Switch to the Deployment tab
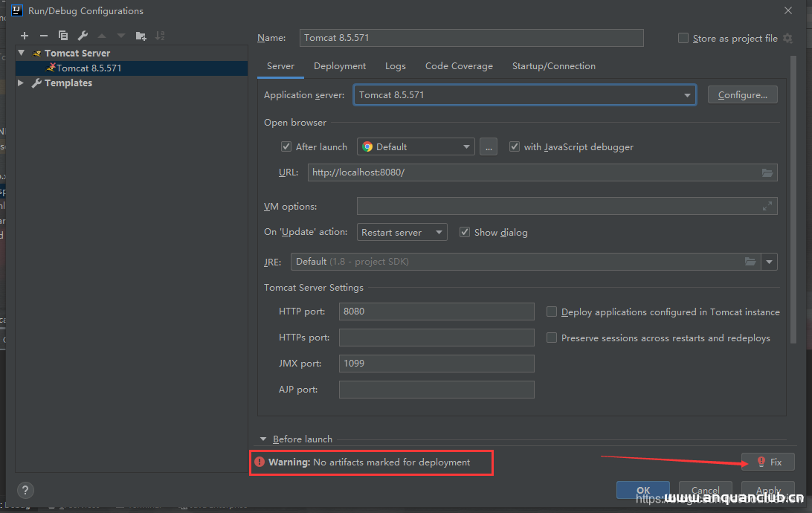Image resolution: width=812 pixels, height=513 pixels. (340, 66)
